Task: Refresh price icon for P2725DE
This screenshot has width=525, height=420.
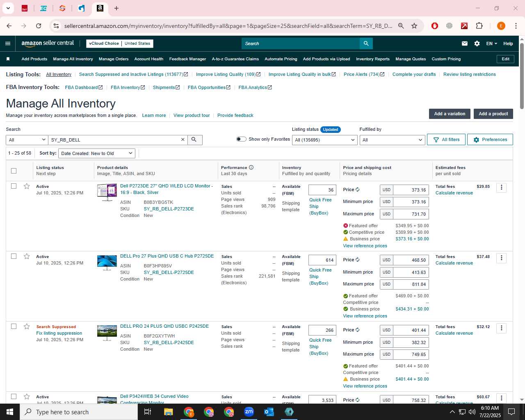Action: pyautogui.click(x=357, y=260)
